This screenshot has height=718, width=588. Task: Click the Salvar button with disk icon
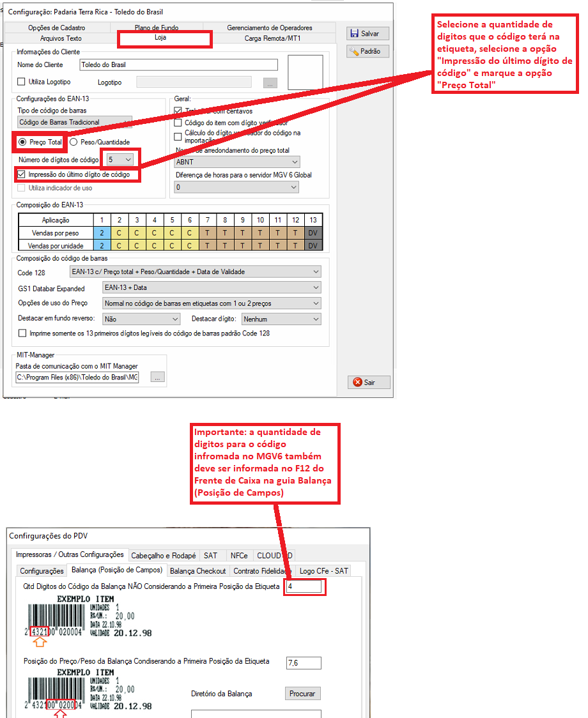367,34
